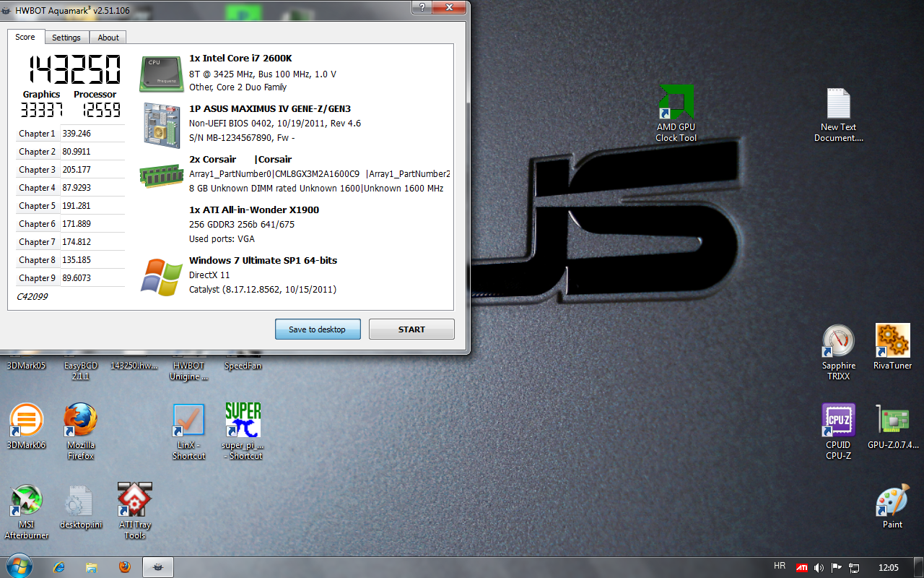Select the GPU-Z desktop shortcut
The image size is (924, 578).
(893, 427)
